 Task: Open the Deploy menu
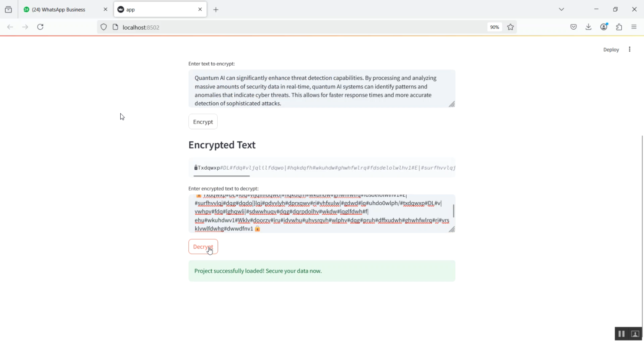pyautogui.click(x=611, y=49)
